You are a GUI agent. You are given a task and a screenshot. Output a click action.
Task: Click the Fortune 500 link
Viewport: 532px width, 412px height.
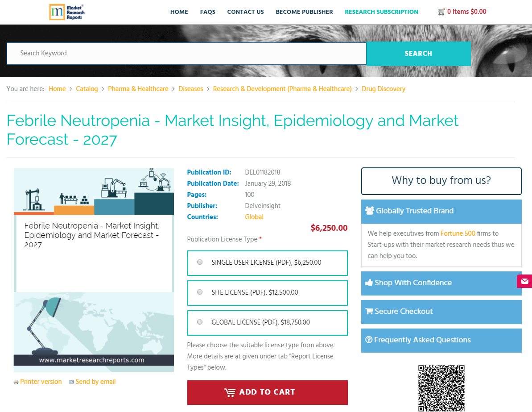(458, 233)
